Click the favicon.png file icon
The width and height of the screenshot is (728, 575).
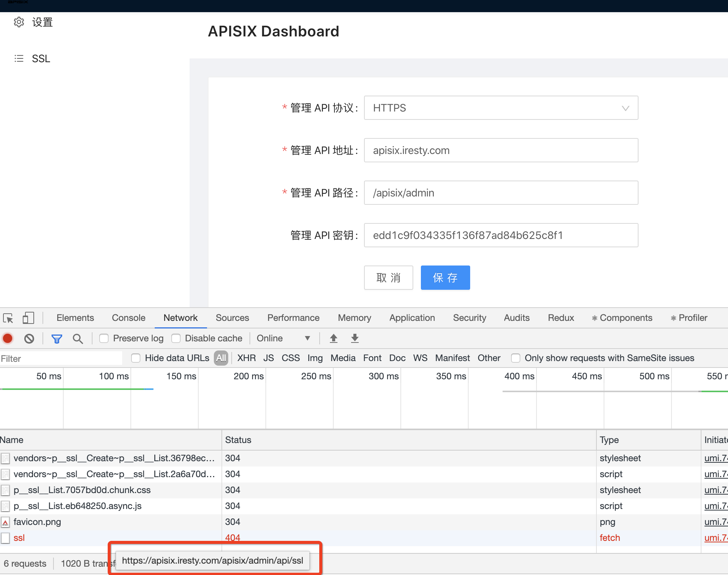pyautogui.click(x=5, y=522)
